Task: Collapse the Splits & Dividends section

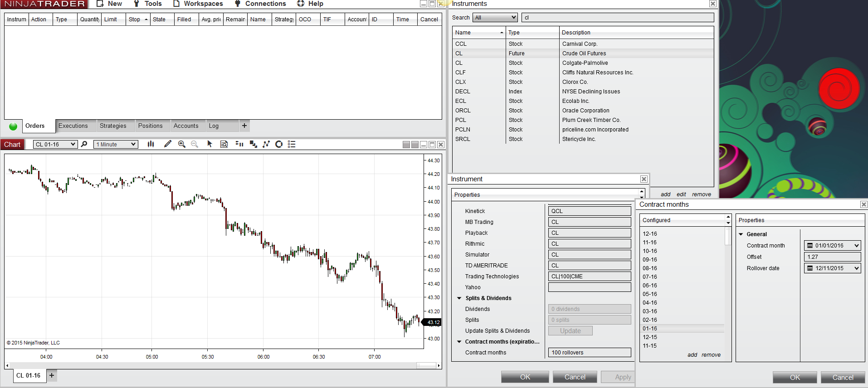Action: tap(459, 298)
